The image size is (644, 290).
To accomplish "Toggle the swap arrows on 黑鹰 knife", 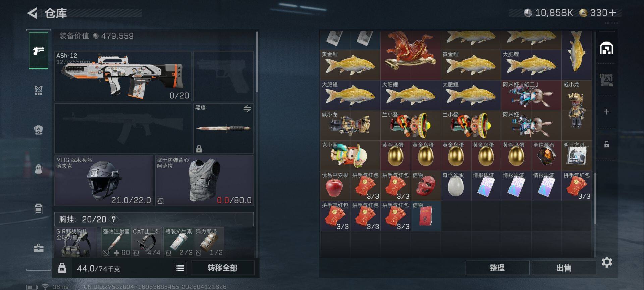I will point(247,109).
